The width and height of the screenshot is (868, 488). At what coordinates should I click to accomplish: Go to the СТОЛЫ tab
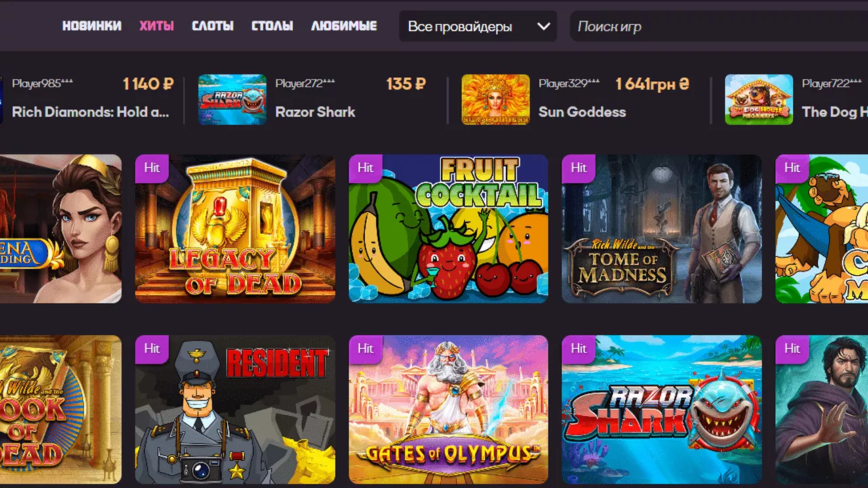click(x=273, y=26)
